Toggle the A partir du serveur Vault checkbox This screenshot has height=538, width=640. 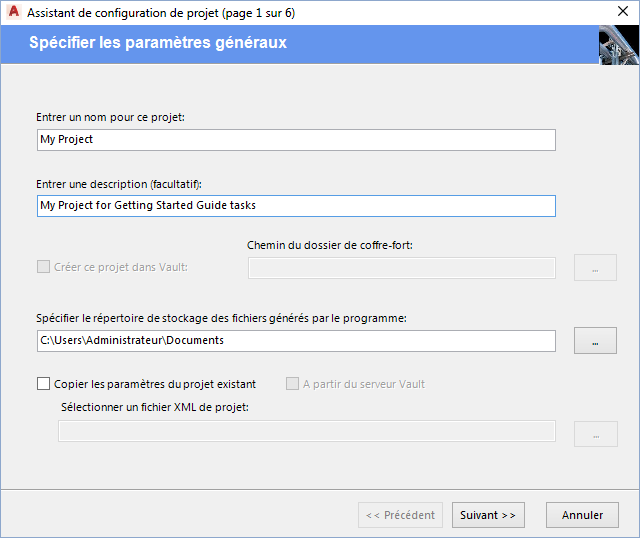click(293, 384)
